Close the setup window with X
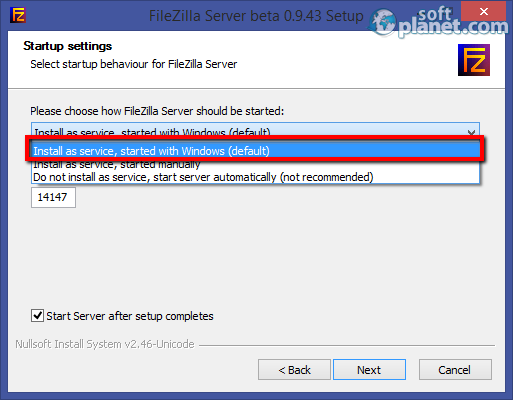Image resolution: width=513 pixels, height=400 pixels. (x=484, y=12)
